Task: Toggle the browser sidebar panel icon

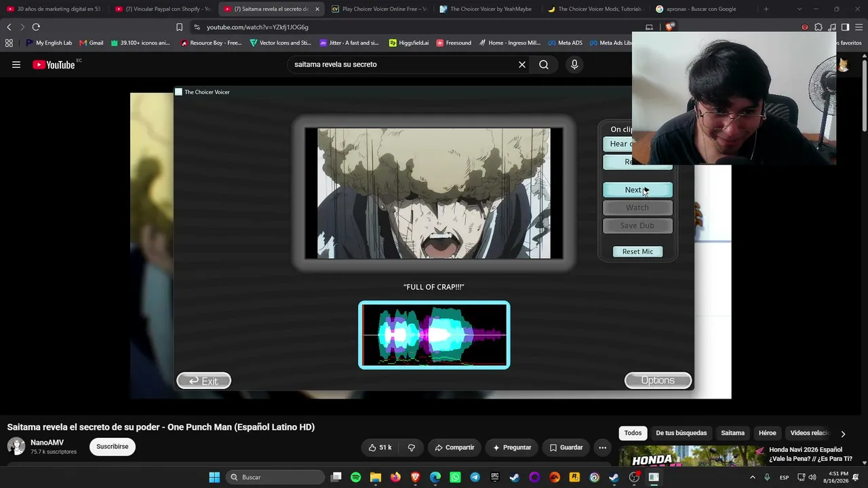Action: 845,27
